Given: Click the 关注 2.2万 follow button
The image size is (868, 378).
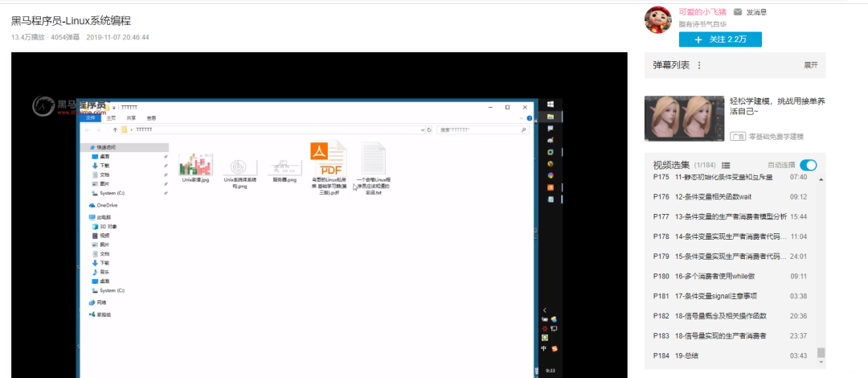Looking at the screenshot, I should [x=720, y=39].
